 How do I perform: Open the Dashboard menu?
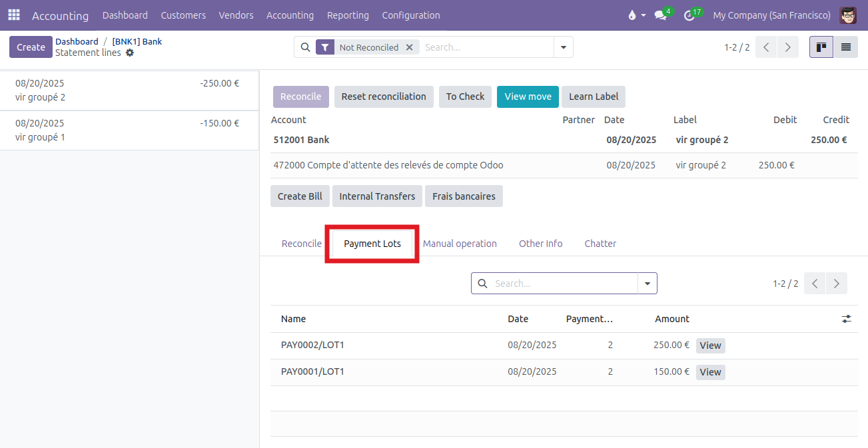(x=125, y=15)
